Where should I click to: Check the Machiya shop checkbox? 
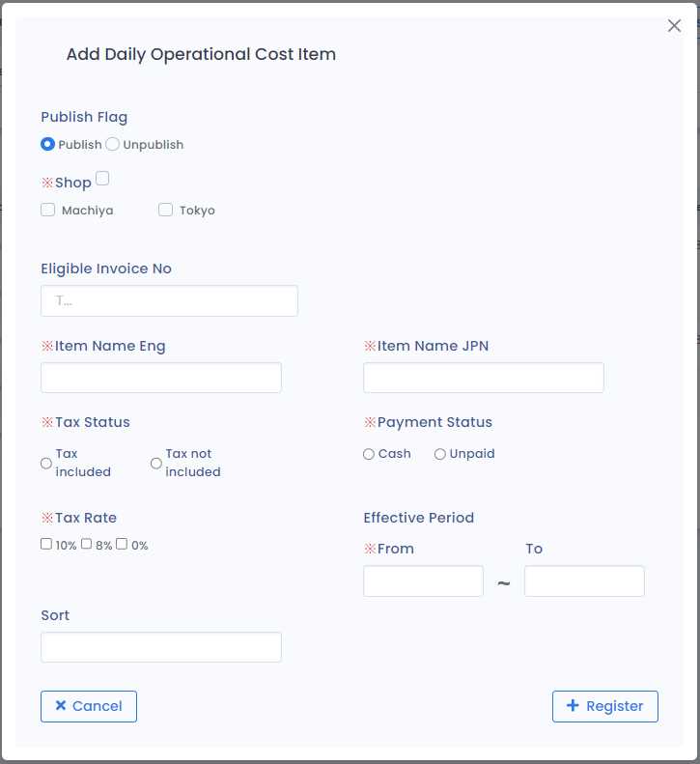[x=48, y=210]
